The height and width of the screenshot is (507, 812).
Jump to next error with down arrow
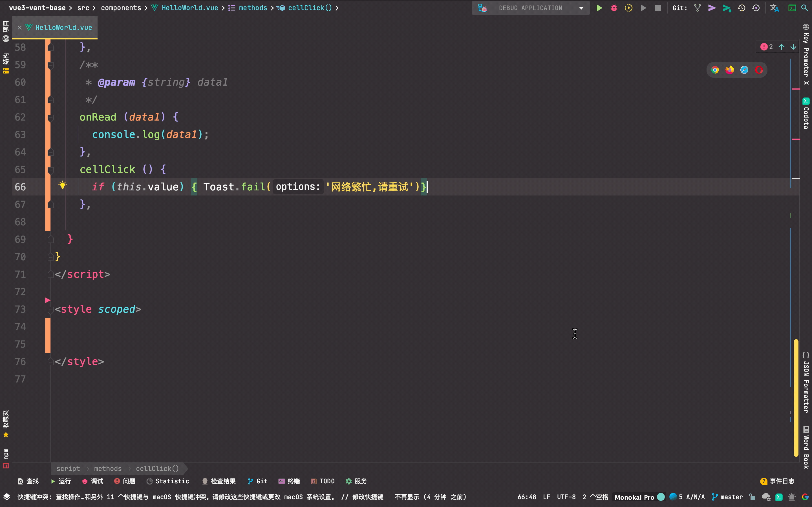[793, 46]
